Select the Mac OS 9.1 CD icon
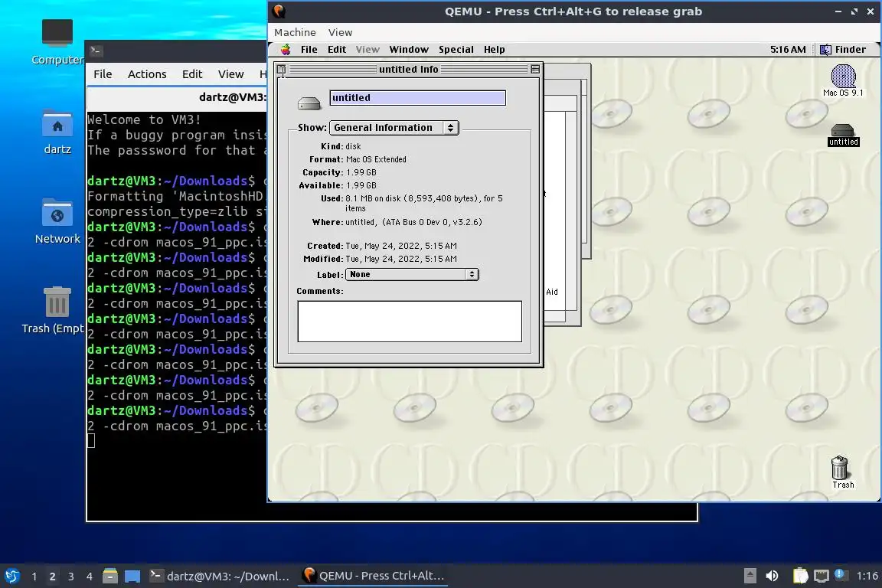Screen dimensions: 882x588 pos(843,80)
